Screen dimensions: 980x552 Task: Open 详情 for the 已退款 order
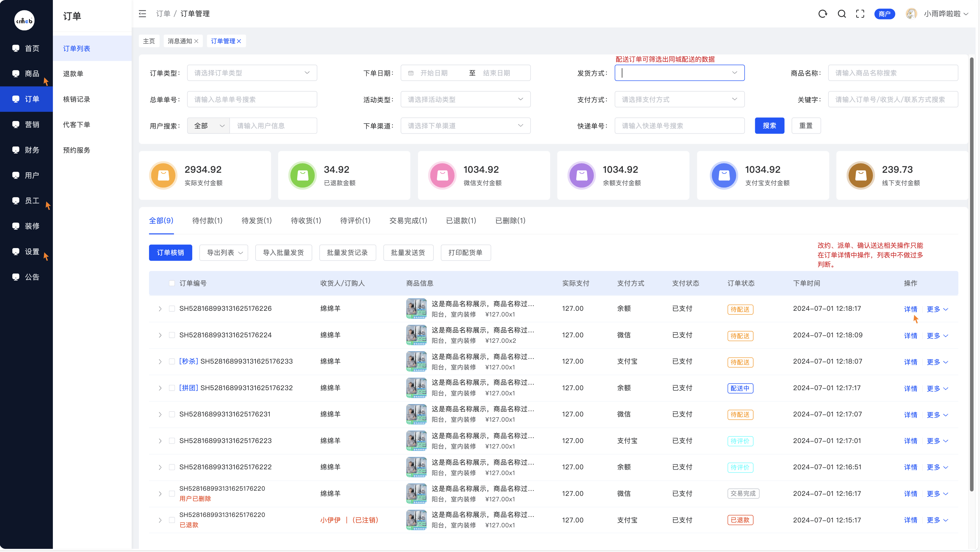pos(910,520)
